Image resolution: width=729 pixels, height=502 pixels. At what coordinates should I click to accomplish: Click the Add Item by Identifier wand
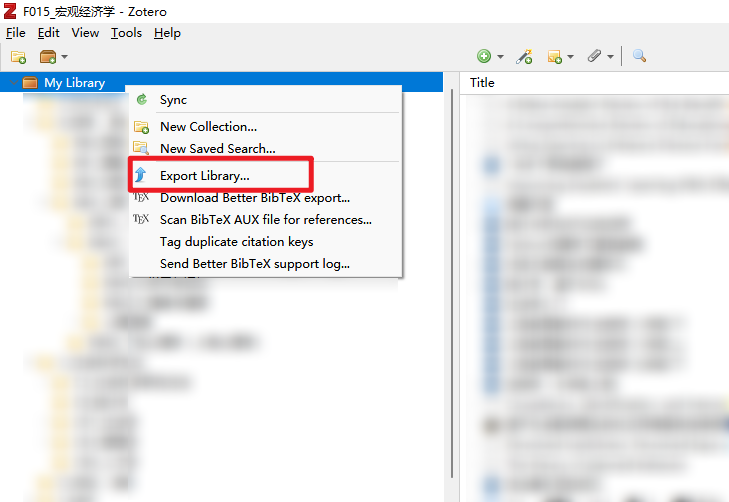click(x=524, y=57)
